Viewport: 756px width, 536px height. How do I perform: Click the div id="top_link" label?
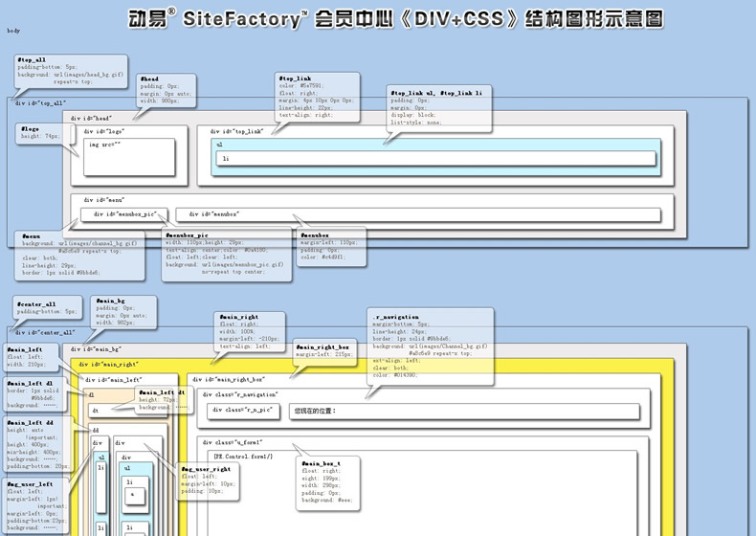pyautogui.click(x=236, y=131)
